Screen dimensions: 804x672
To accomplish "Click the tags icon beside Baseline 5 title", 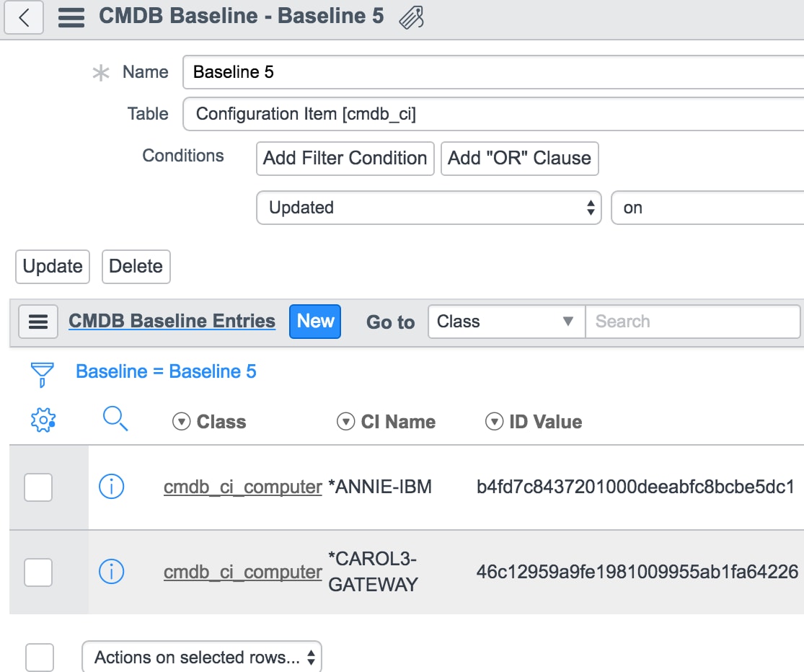I will tap(412, 17).
